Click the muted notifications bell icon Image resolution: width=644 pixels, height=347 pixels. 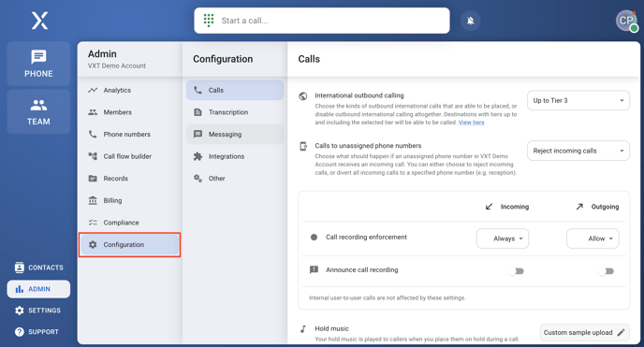(x=470, y=21)
